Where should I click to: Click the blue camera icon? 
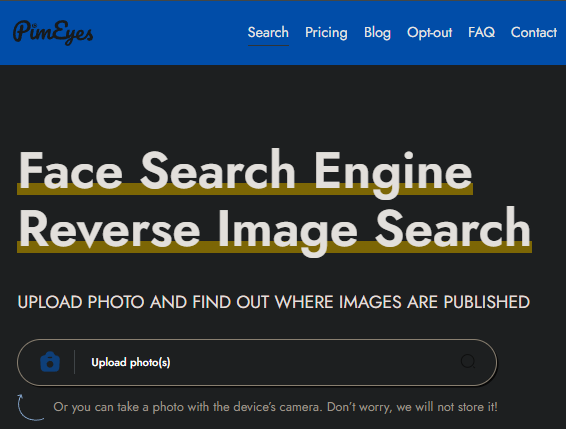pyautogui.click(x=50, y=361)
